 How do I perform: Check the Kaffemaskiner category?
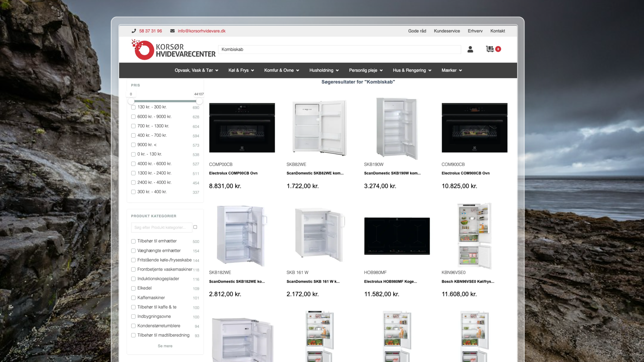click(x=133, y=298)
